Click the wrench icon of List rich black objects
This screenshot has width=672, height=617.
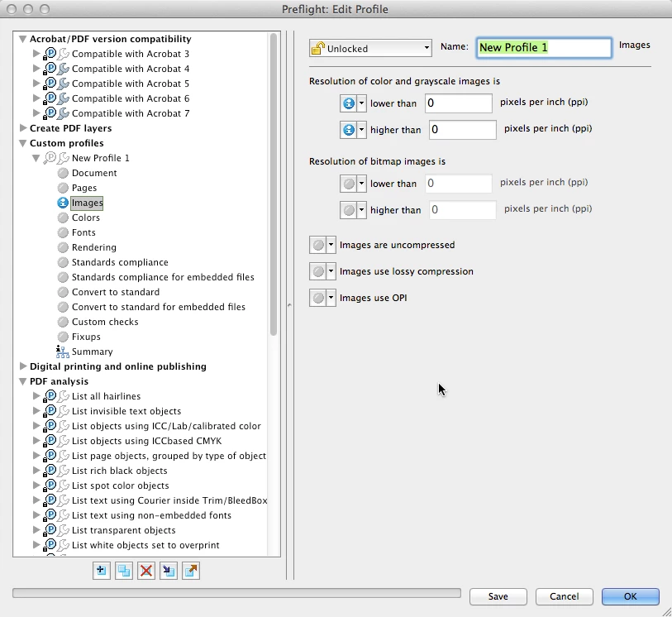(64, 471)
